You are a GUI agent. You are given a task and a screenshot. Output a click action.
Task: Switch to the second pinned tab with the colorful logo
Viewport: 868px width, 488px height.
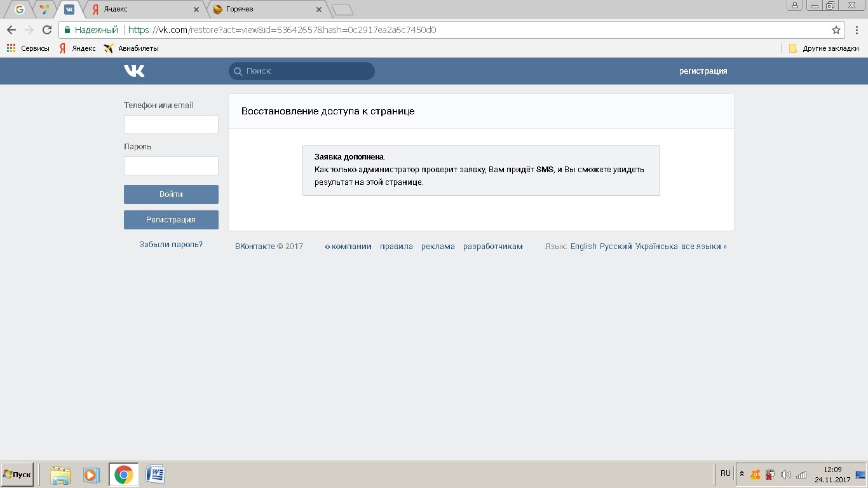pos(43,9)
